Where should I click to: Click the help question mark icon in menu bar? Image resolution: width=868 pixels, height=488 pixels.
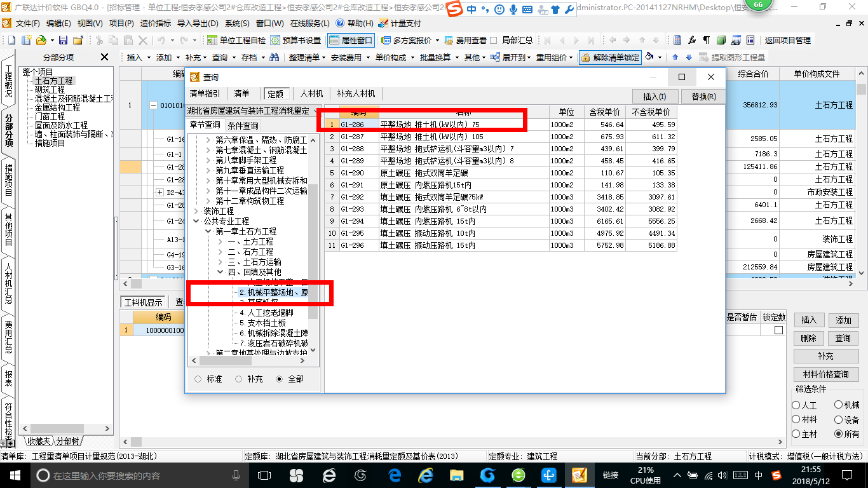[340, 24]
